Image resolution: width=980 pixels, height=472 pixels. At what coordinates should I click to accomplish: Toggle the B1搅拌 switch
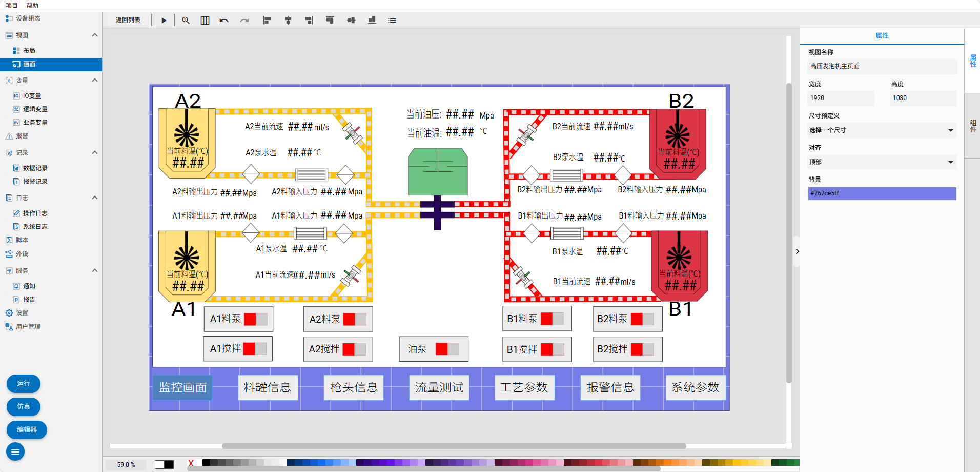553,349
